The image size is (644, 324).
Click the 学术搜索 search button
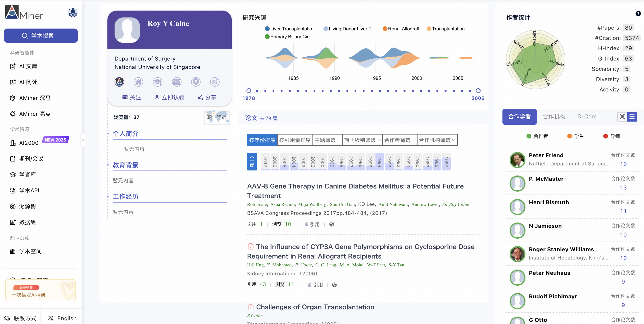(x=41, y=36)
